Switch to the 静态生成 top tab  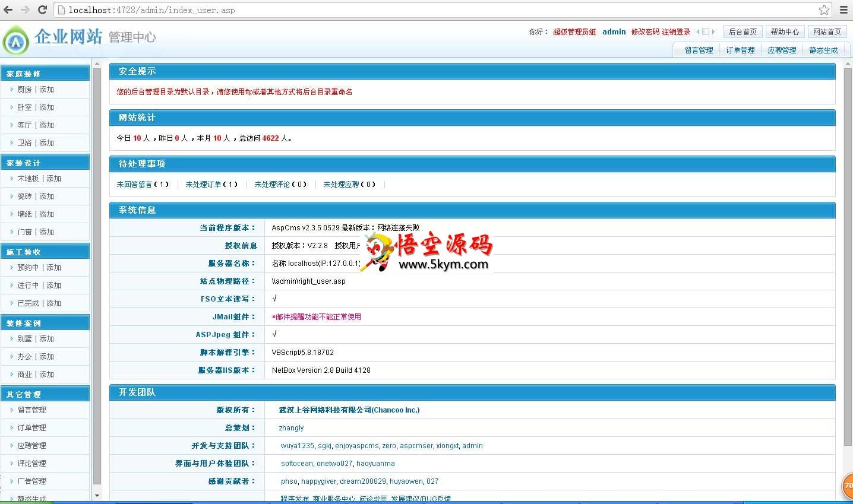click(823, 50)
